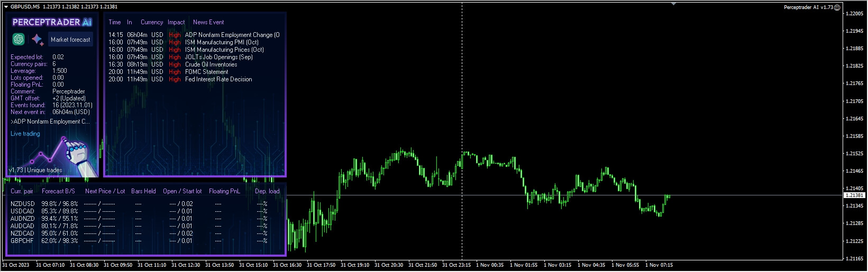Screen dimensions: 868x272
Task: Select the AUDNZD pair row
Action: point(139,219)
